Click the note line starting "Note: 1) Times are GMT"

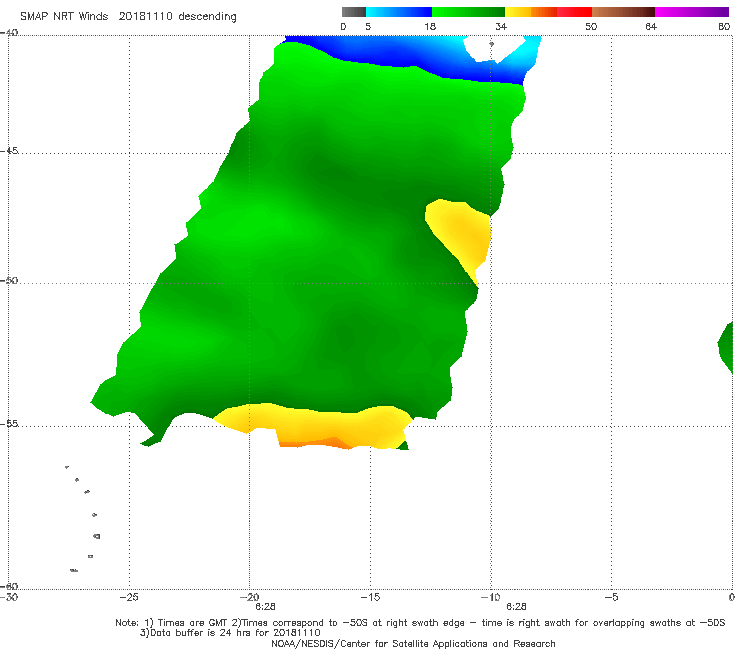click(420, 623)
